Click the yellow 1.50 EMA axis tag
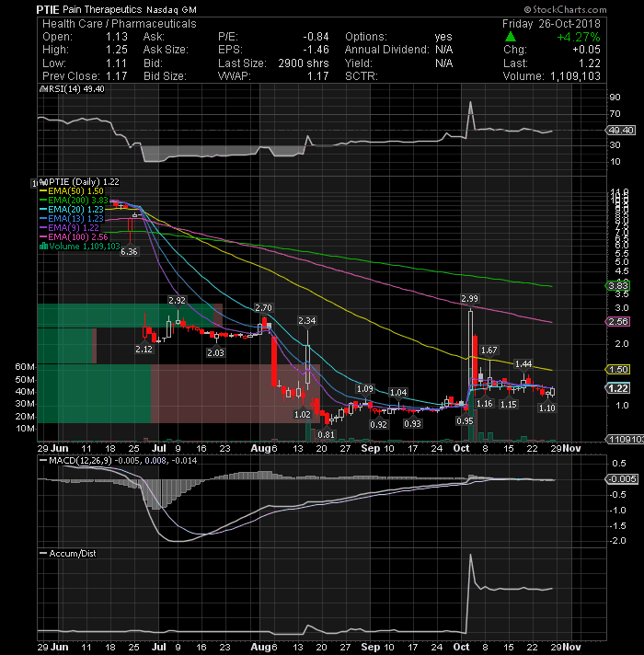Screen dimensions: 644x655 coord(618,369)
